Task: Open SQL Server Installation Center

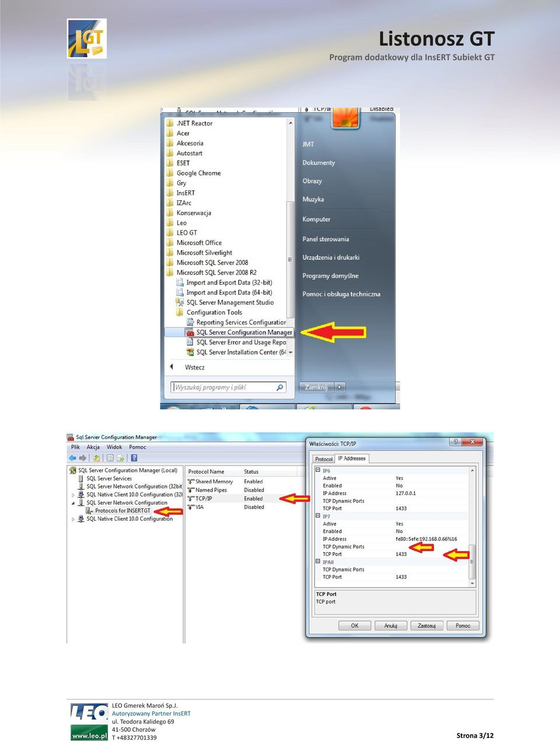Action: click(236, 352)
